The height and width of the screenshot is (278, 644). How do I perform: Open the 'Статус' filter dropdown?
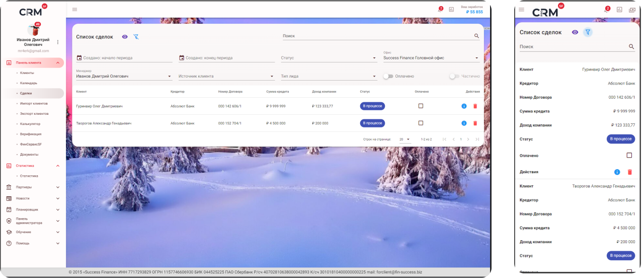[x=329, y=58]
